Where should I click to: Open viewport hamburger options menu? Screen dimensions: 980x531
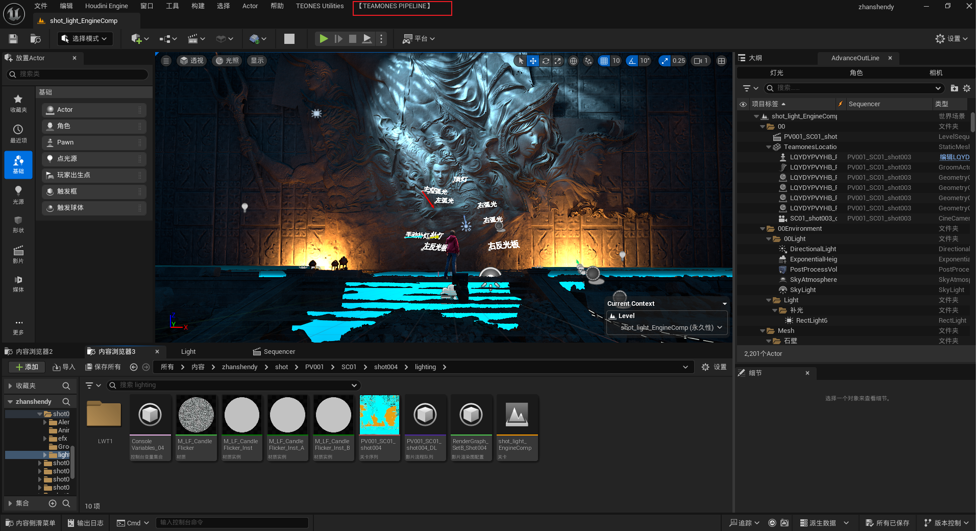[x=166, y=61]
